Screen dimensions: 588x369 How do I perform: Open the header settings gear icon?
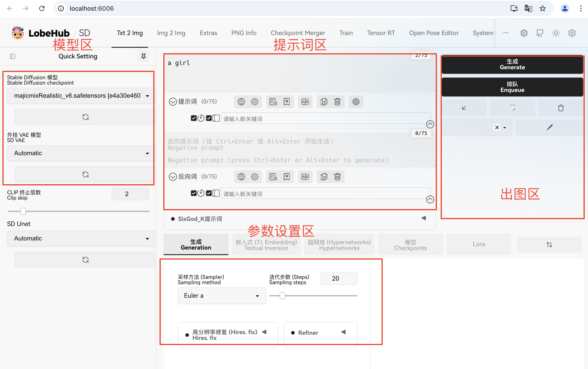(572, 33)
